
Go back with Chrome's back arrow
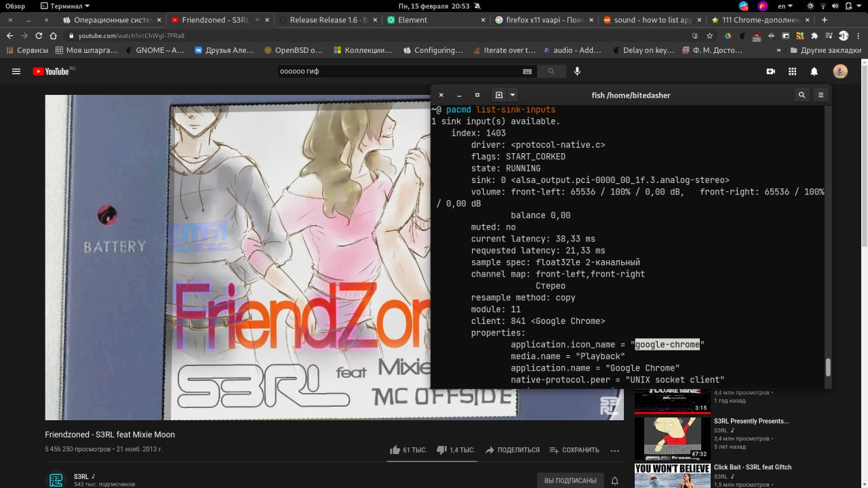click(x=9, y=35)
